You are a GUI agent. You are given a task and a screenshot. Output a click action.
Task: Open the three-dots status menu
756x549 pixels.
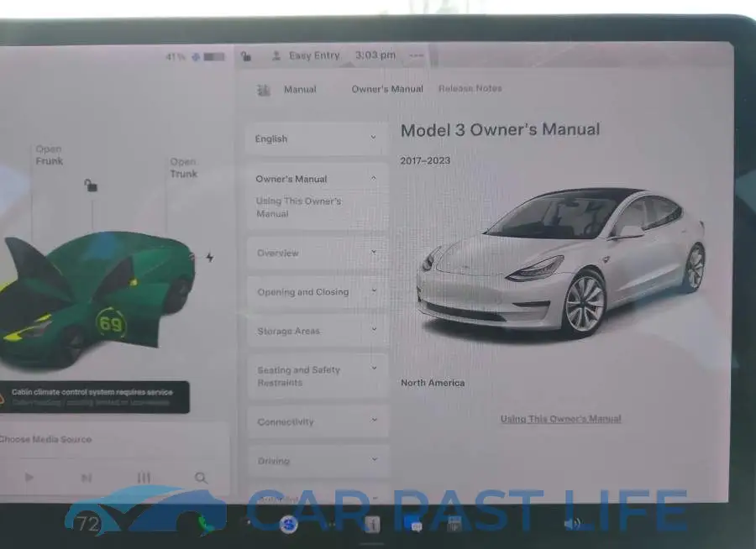tap(416, 55)
